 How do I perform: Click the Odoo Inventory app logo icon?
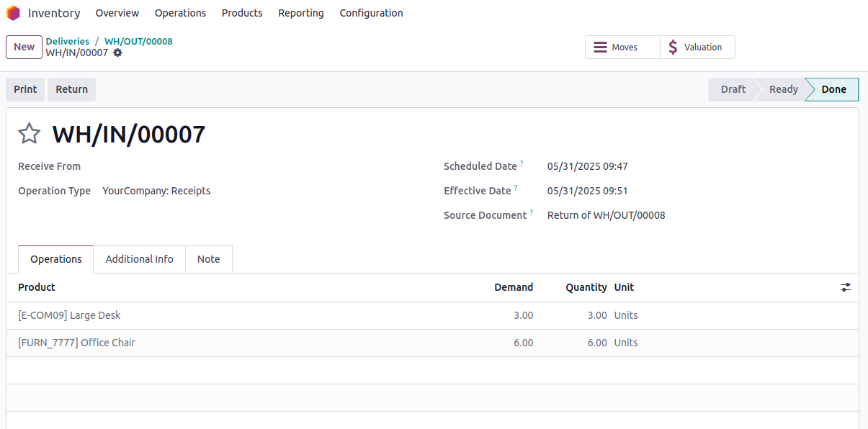[13, 13]
